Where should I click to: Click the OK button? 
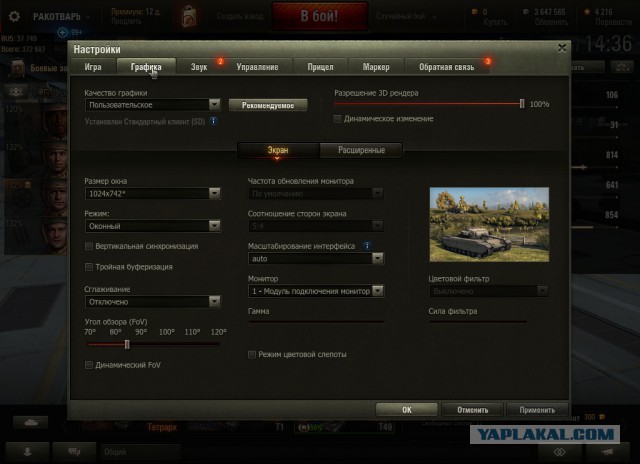(407, 410)
